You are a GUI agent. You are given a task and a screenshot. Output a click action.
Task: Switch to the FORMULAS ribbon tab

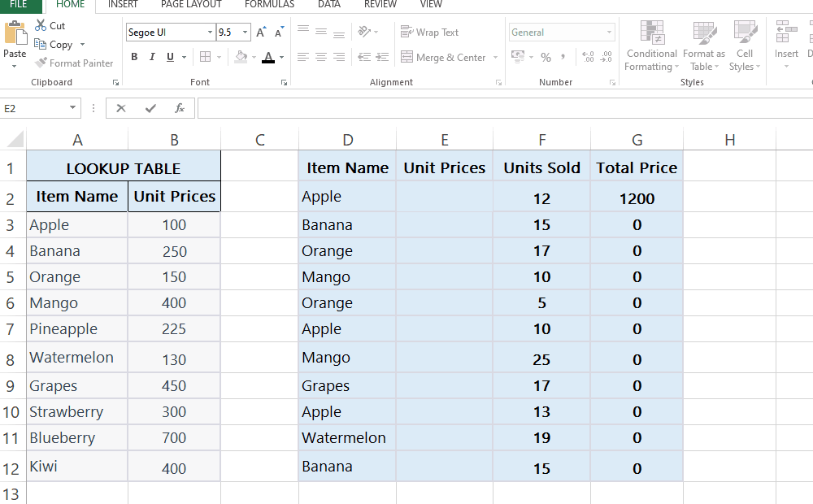(269, 5)
